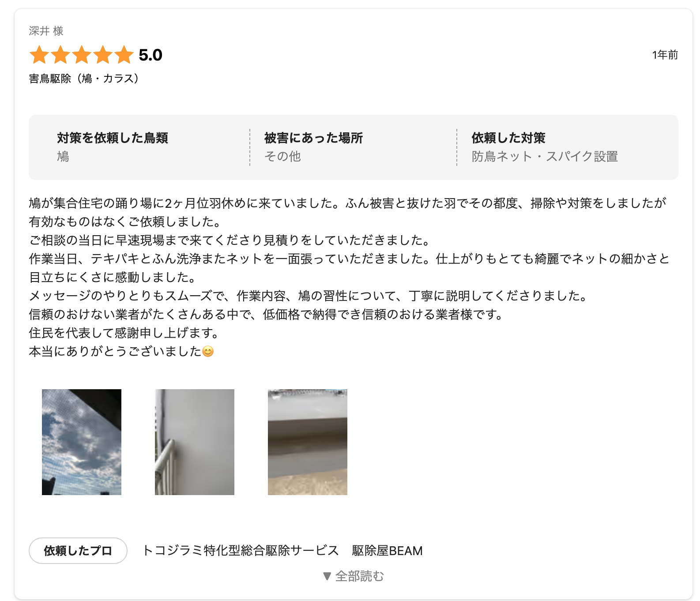Click the fourth orange rating star
Screen dimensions: 700x601
click(103, 55)
